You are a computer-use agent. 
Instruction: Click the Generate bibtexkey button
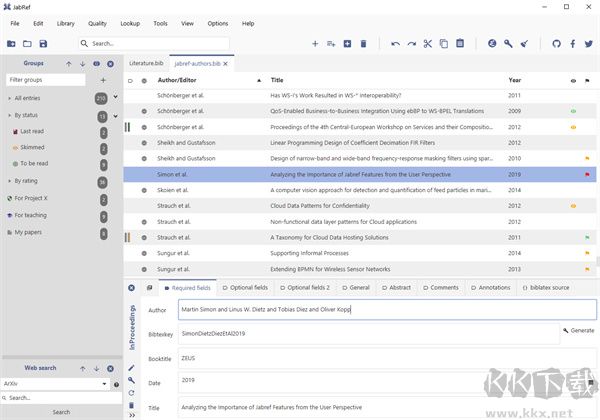[579, 330]
